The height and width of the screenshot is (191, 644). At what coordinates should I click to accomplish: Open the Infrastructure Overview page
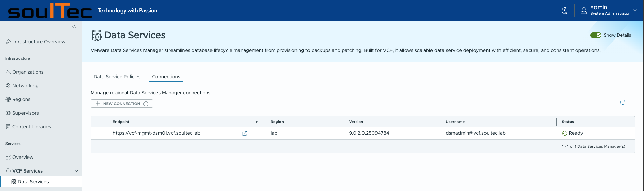(x=39, y=42)
